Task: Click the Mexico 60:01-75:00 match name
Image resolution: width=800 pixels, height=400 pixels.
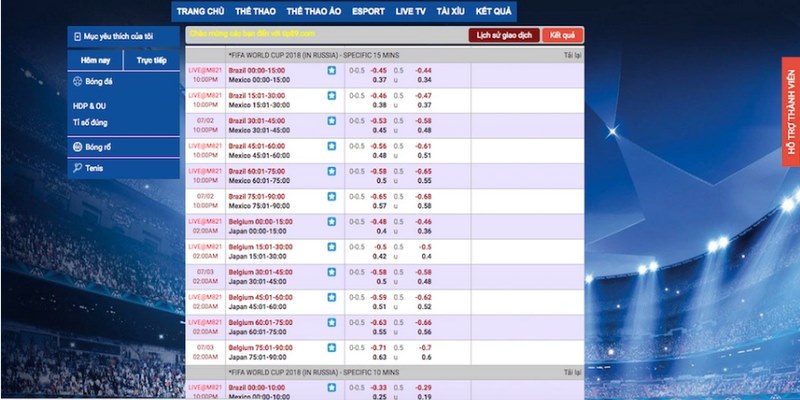Action: coord(259,181)
